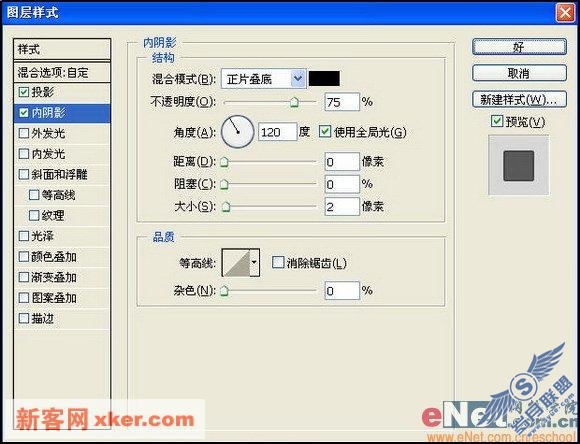Screen dimensions: 580x444
Task: Click the 新建样式 button
Action: [519, 100]
